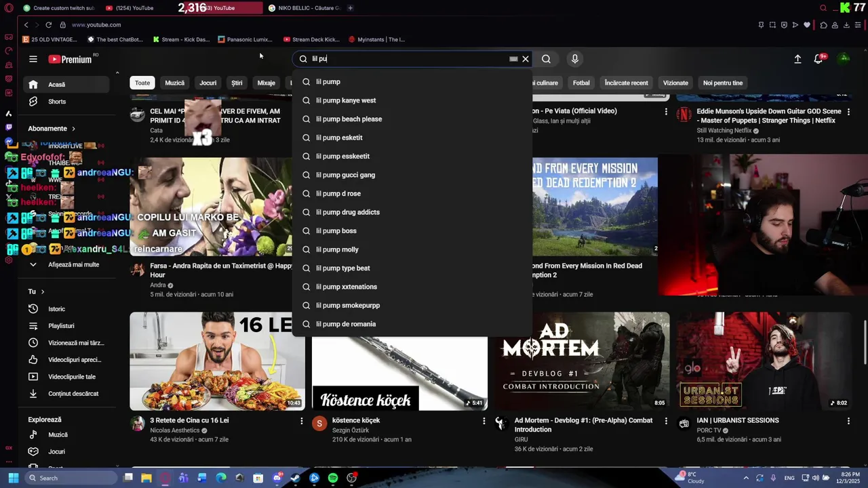
Task: Open Opera snapshot tool icon
Action: pyautogui.click(x=772, y=25)
